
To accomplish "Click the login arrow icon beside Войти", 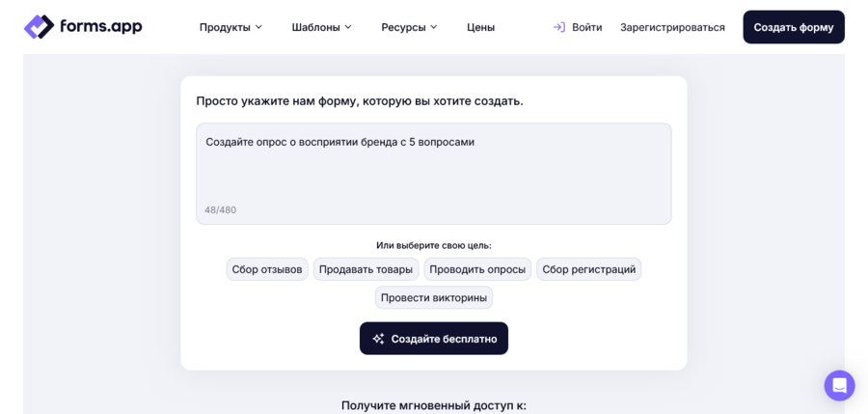I will 559,27.
